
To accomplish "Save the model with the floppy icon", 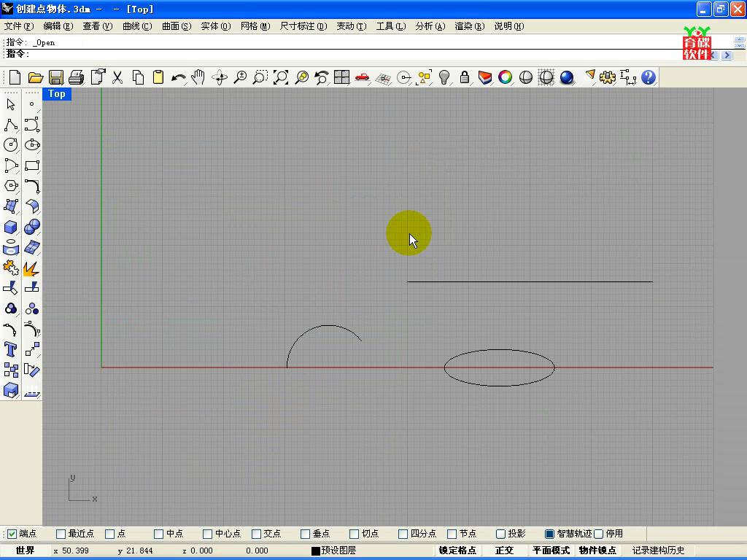I will tap(56, 77).
